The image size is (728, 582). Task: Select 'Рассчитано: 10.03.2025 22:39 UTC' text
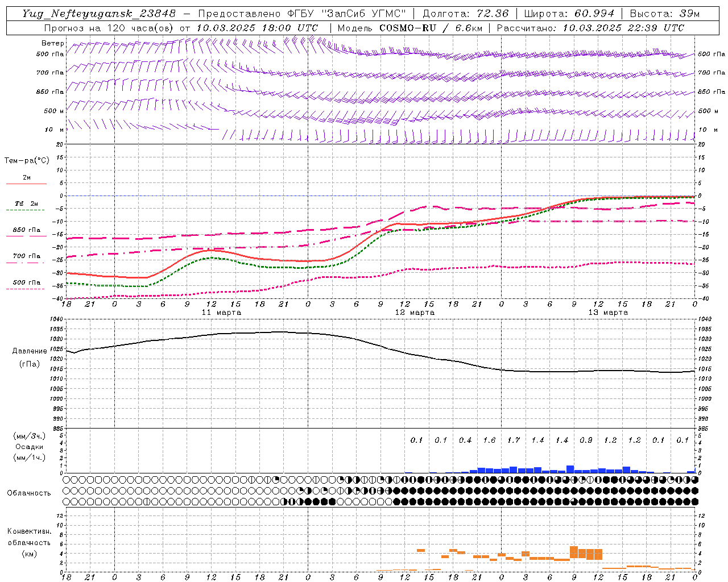(590, 28)
